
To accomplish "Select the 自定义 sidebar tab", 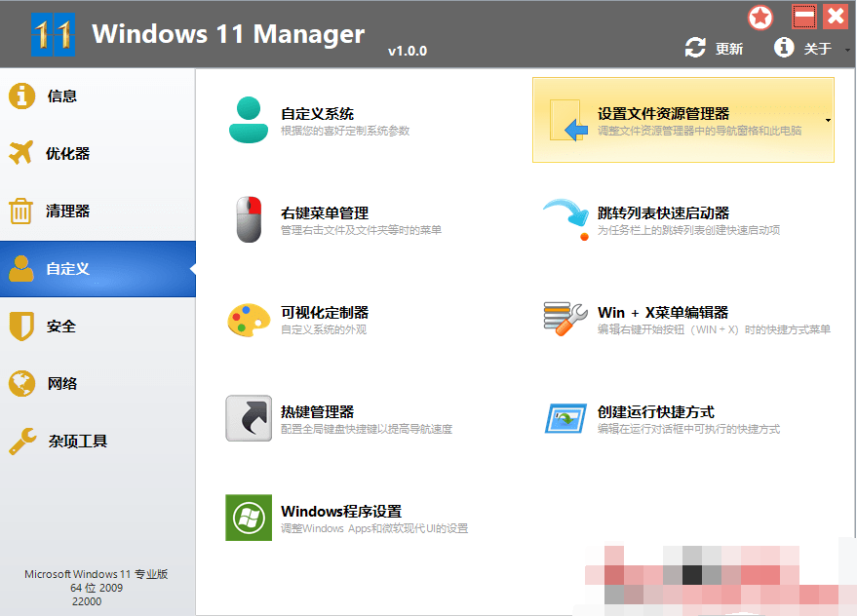I will pyautogui.click(x=97, y=269).
